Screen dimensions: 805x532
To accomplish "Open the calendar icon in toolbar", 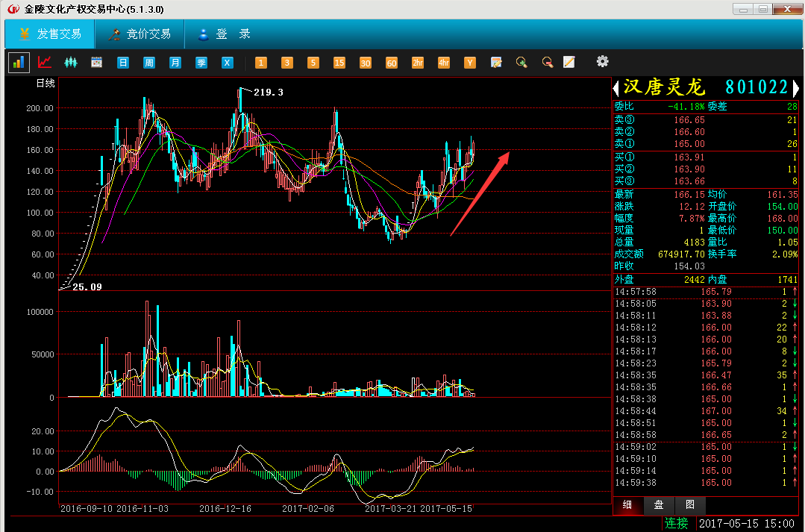I will pos(96,63).
